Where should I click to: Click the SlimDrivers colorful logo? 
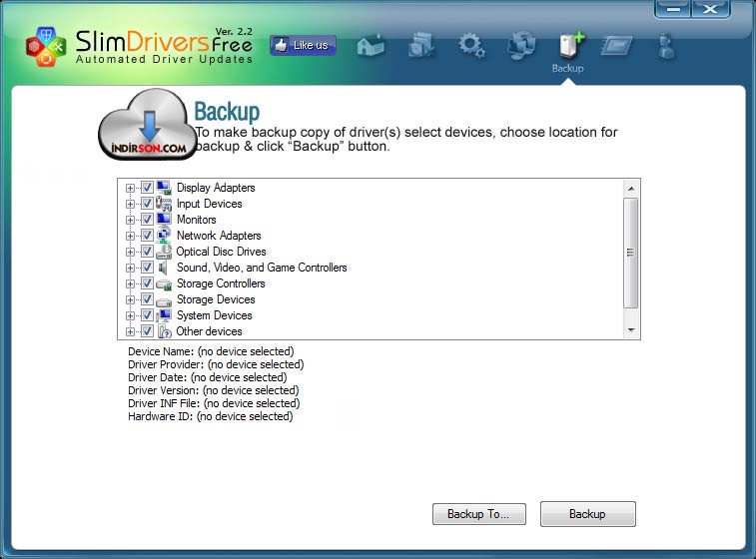[46, 46]
